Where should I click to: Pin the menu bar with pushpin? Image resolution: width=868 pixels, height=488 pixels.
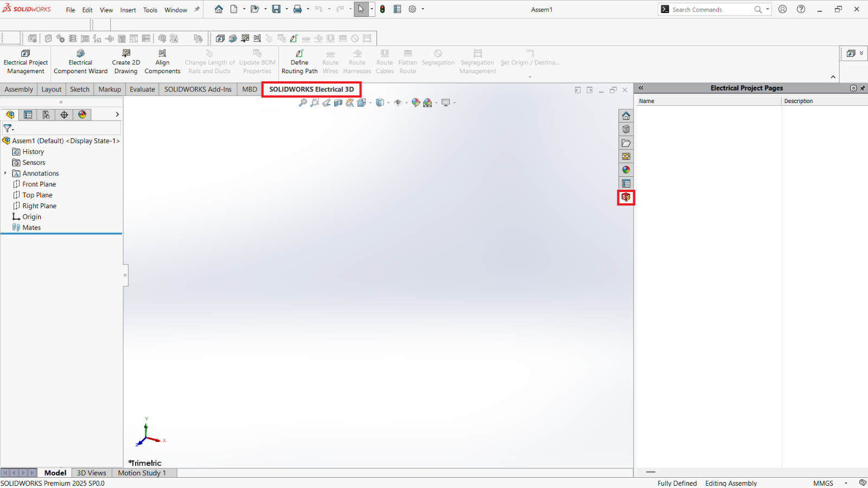(x=197, y=9)
